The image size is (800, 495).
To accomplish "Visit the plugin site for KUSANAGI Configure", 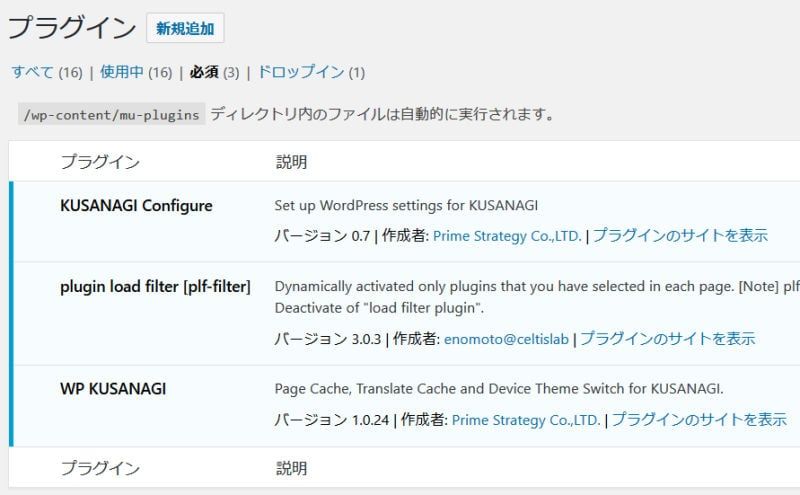I will click(x=680, y=236).
